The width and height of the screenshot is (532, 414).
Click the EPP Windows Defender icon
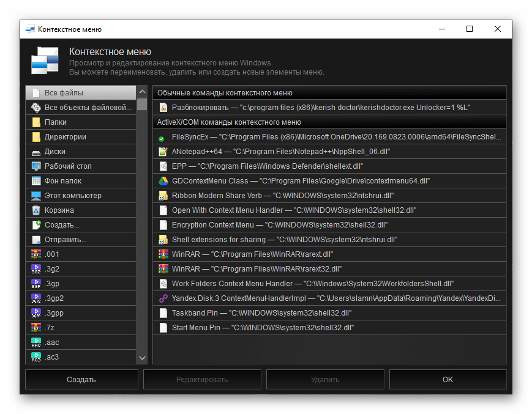[163, 166]
